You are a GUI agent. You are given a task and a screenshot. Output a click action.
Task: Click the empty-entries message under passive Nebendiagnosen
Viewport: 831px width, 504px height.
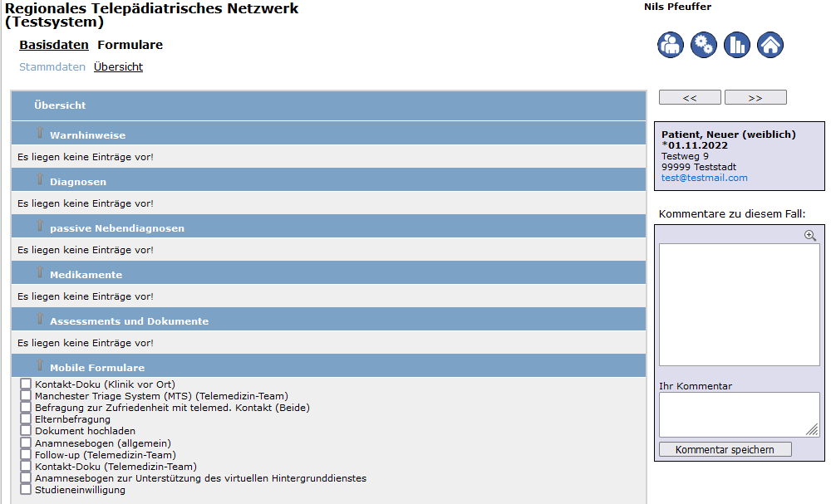pos(86,250)
